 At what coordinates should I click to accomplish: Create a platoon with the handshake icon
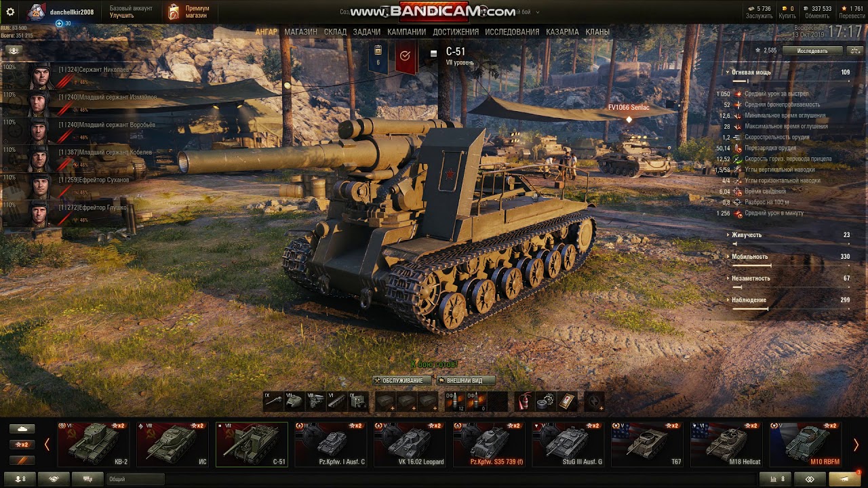coord(54,479)
